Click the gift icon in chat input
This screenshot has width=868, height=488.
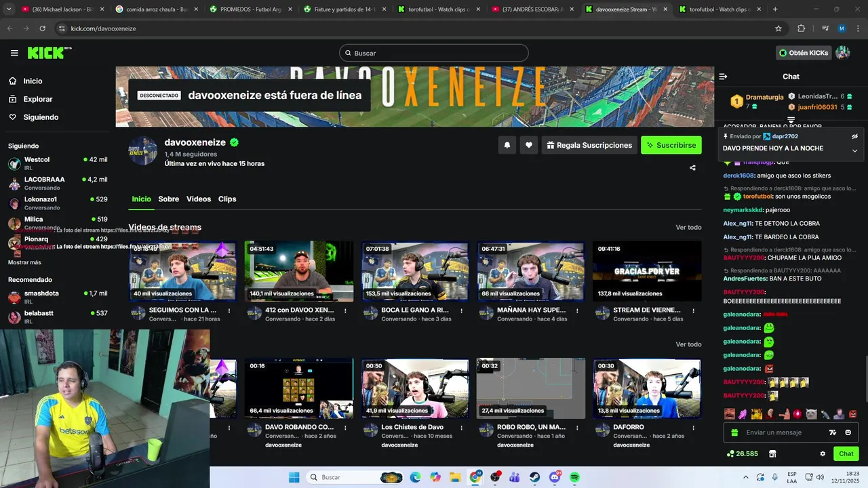[734, 432]
